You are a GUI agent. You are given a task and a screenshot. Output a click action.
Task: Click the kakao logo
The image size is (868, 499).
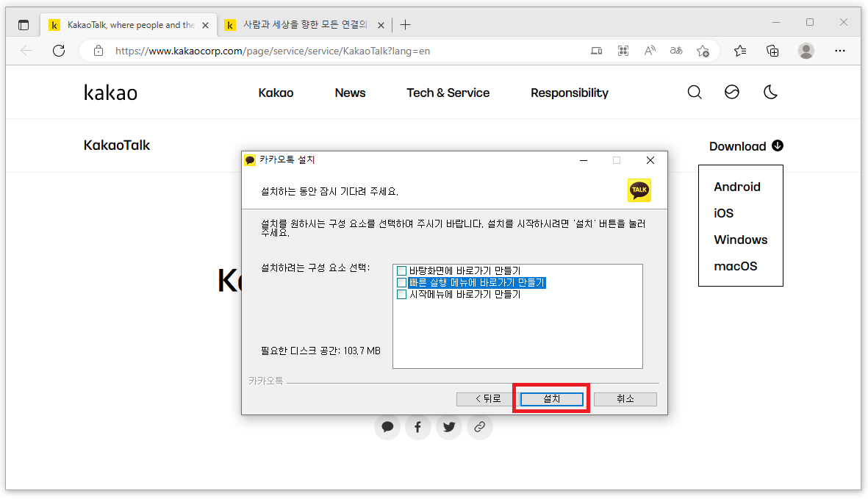(111, 93)
